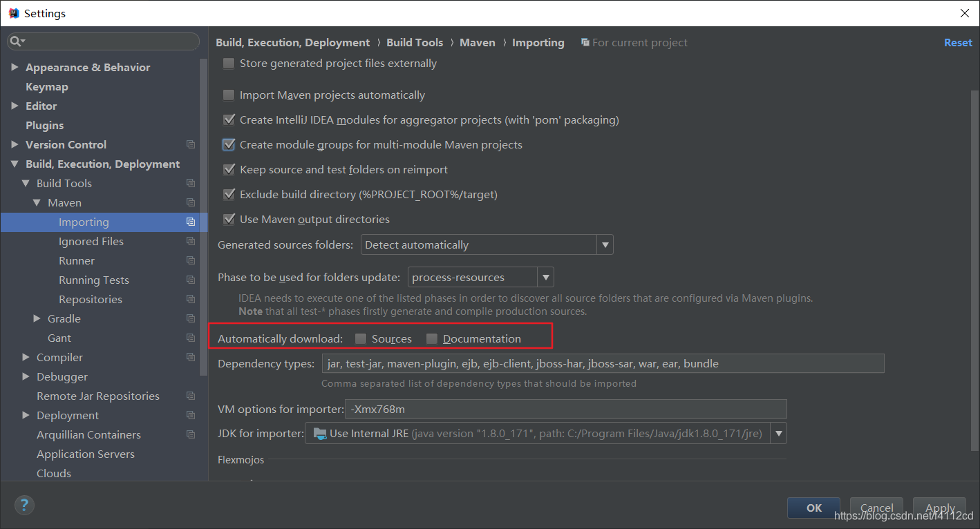Click project-level icon beside Runner
Viewport: 980px width, 529px height.
pos(191,261)
